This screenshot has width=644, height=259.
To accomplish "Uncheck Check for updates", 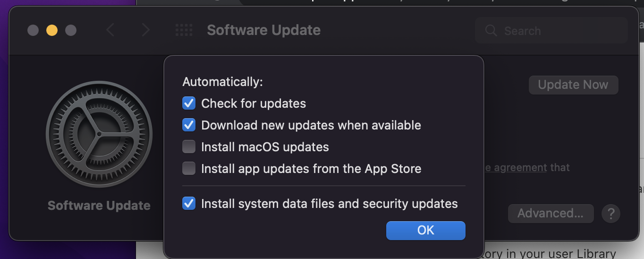I will (x=189, y=103).
